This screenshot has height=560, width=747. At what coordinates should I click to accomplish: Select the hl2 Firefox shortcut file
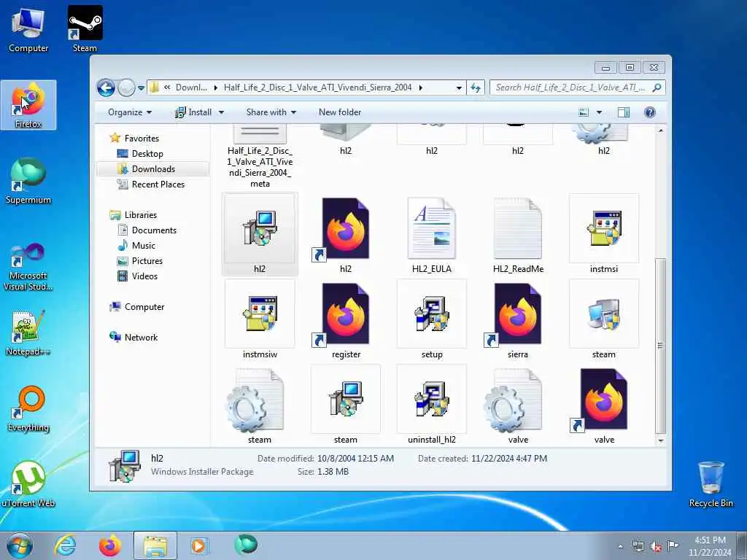click(346, 236)
